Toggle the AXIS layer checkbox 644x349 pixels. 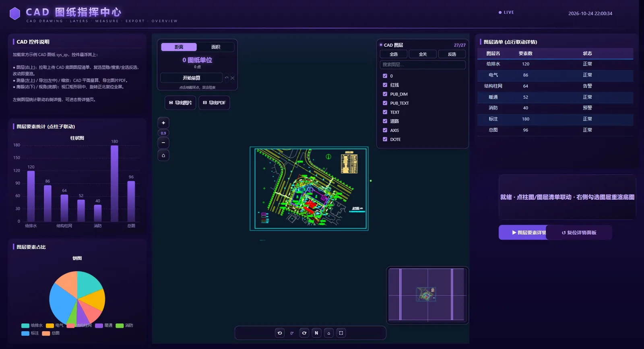pyautogui.click(x=385, y=130)
